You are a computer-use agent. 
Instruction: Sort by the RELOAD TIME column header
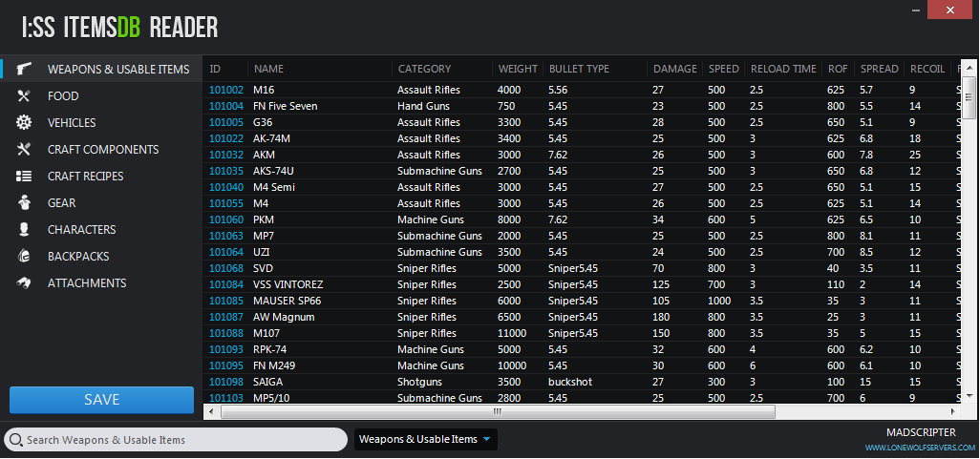point(784,69)
